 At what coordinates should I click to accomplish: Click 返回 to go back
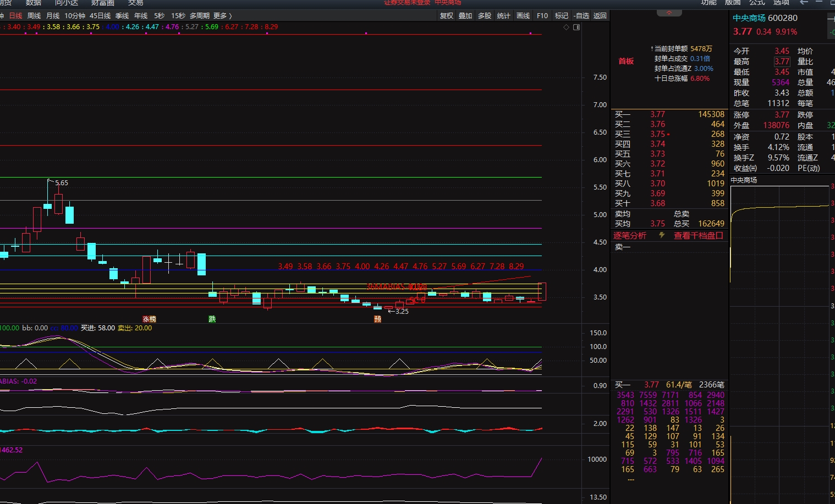[x=600, y=16]
